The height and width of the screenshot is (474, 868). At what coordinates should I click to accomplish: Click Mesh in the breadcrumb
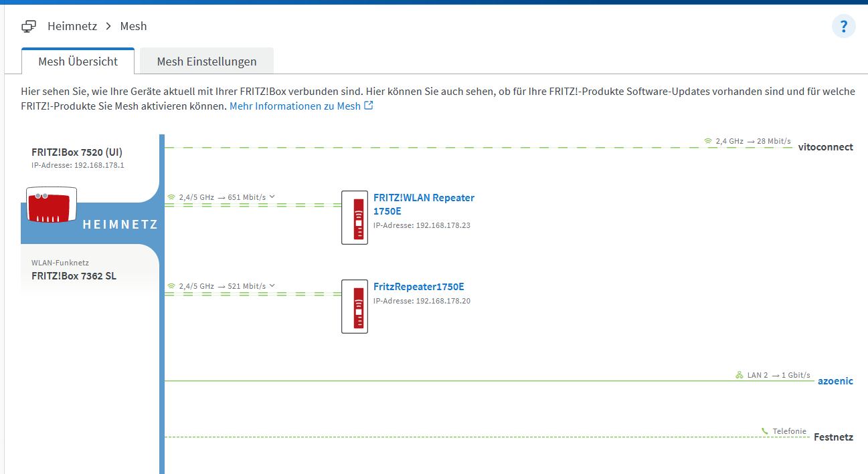[x=133, y=27]
